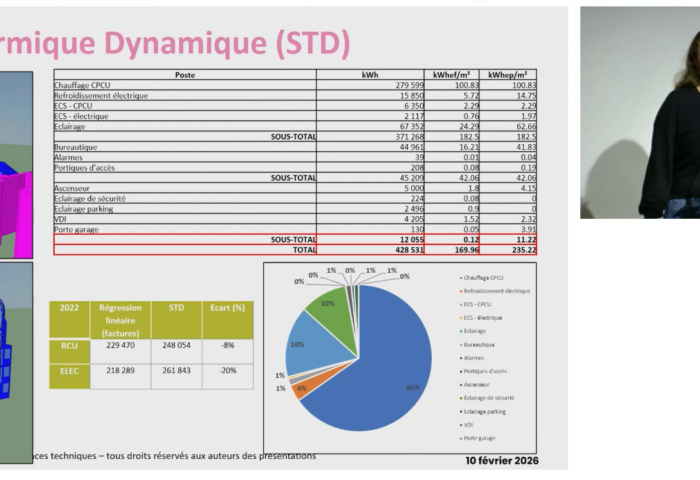Select the Refroidissement électrique legend entry
Screen dimensions: 700x480
coord(495,290)
